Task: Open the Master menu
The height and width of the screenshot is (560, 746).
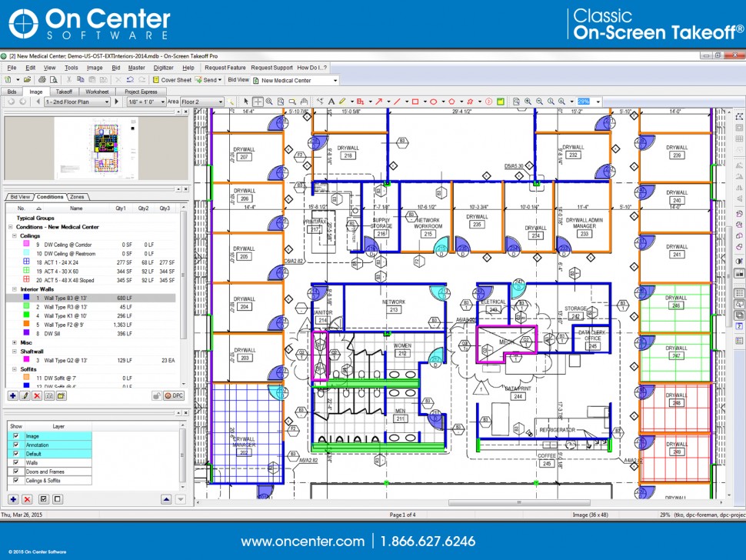Action: pos(137,68)
